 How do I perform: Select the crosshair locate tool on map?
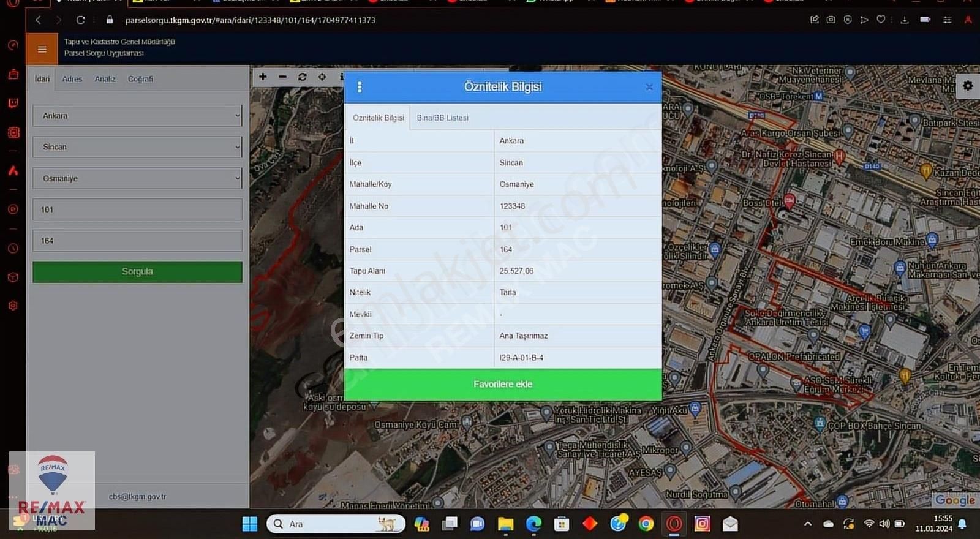(x=322, y=77)
